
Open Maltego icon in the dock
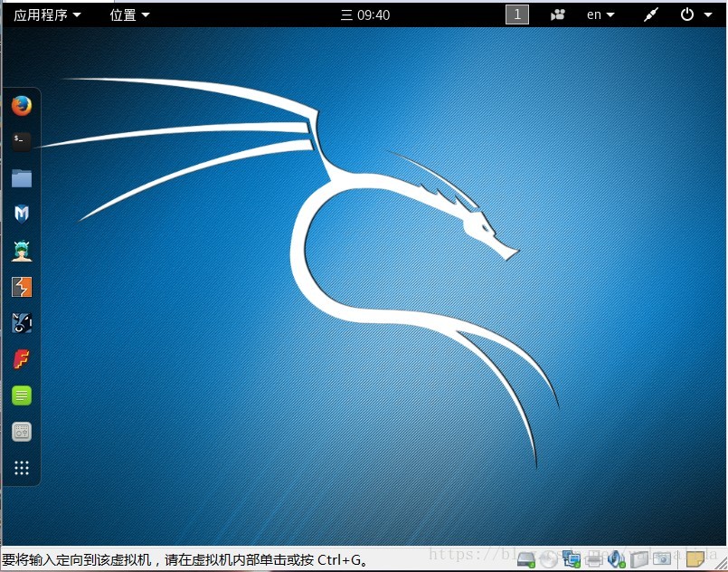coord(22,323)
